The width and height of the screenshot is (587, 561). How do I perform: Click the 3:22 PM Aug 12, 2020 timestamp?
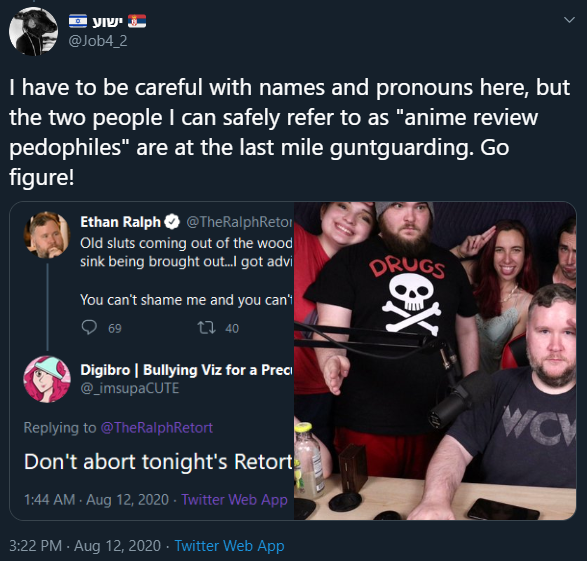pyautogui.click(x=85, y=546)
